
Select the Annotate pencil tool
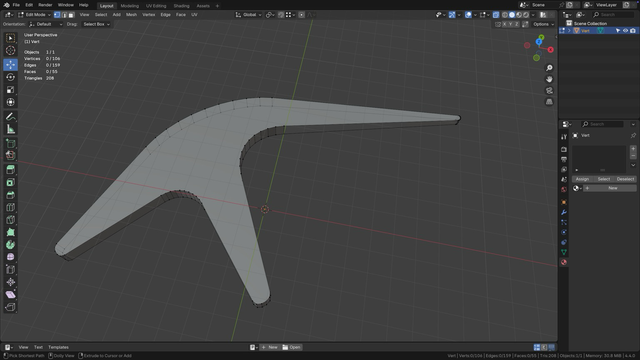11,117
